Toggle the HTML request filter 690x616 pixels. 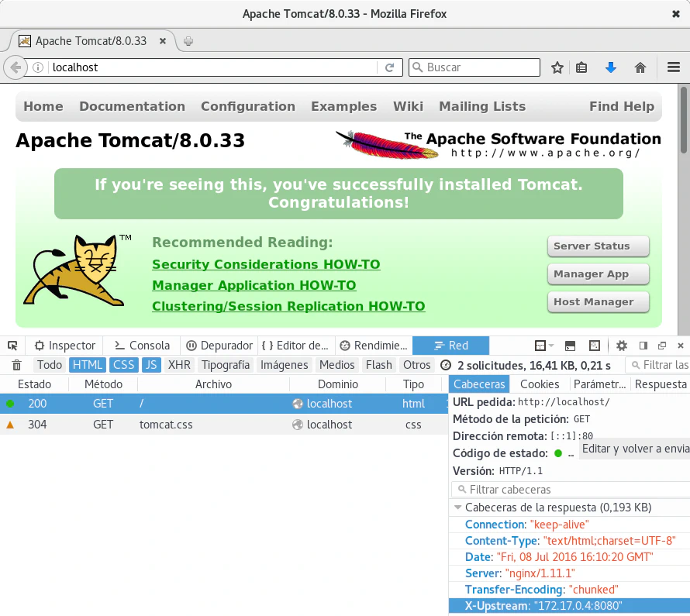(88, 365)
